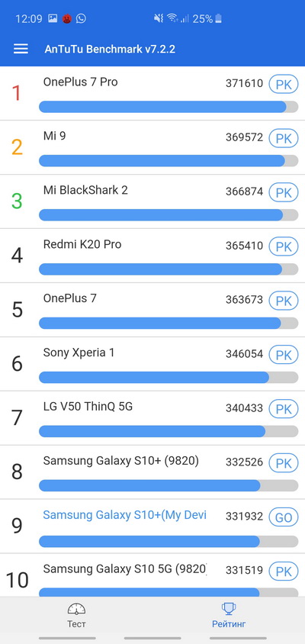Tap the gallery image notification icon
This screenshot has height=644, width=305.
pyautogui.click(x=53, y=18)
